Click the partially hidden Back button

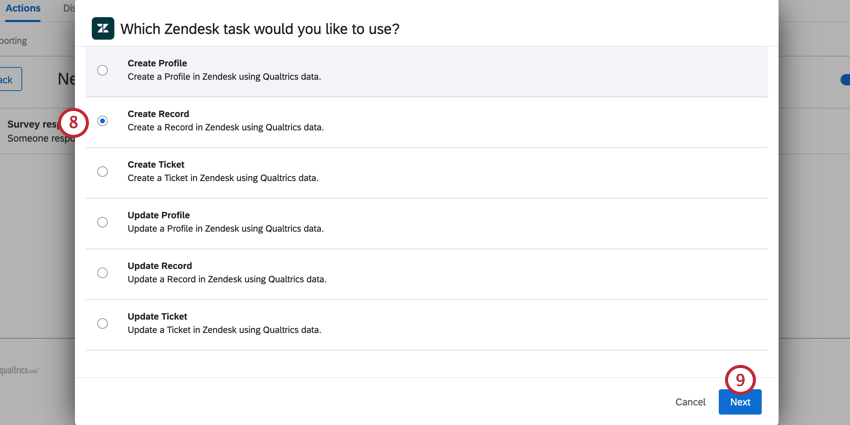pos(8,80)
